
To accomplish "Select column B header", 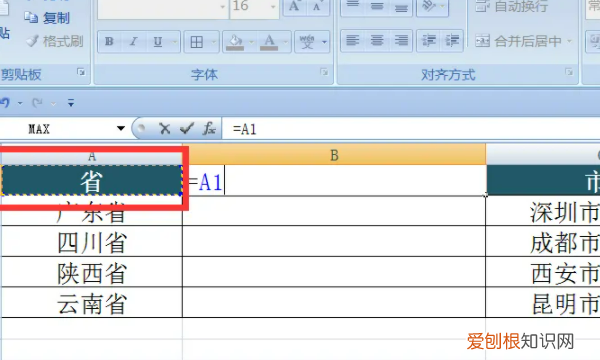I will [334, 155].
